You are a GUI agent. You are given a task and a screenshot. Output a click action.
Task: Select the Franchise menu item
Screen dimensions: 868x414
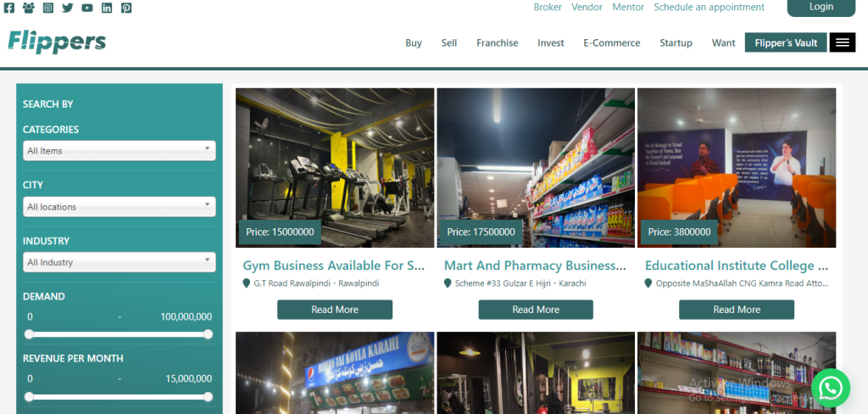(x=497, y=42)
